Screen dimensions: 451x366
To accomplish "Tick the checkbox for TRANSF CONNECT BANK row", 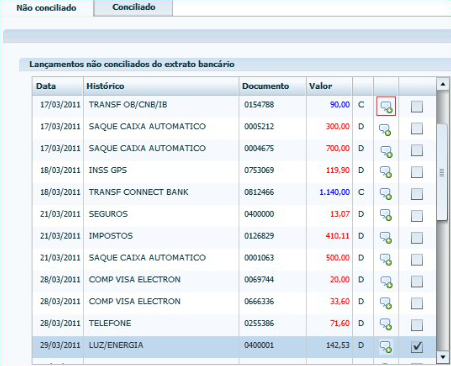I will tap(417, 194).
